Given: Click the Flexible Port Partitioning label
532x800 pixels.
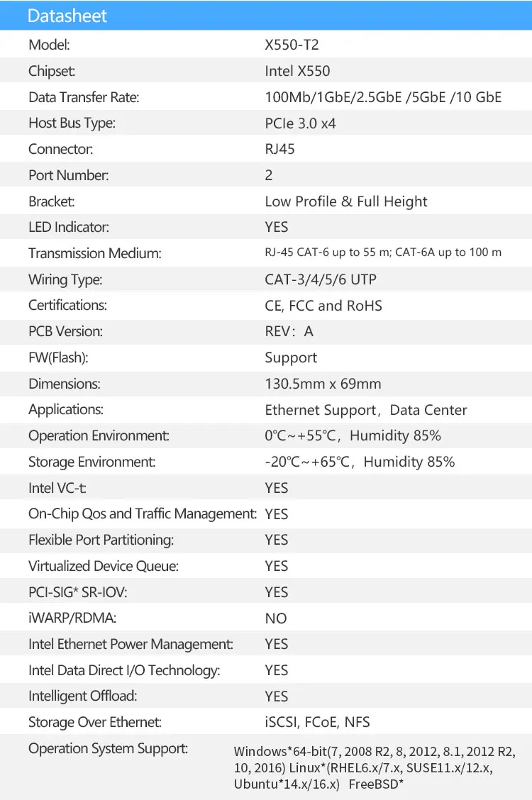Looking at the screenshot, I should pyautogui.click(x=101, y=540).
